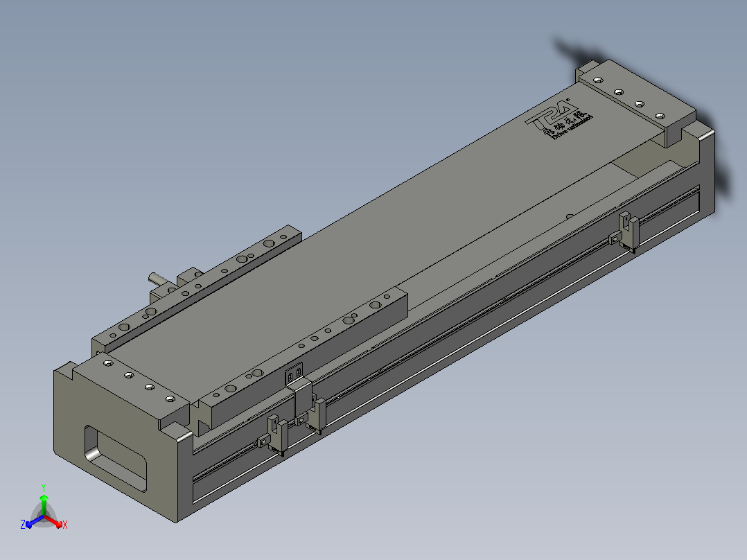Select the "Drive unlimited" engraved text
Screen dimensions: 747x560
[572, 127]
